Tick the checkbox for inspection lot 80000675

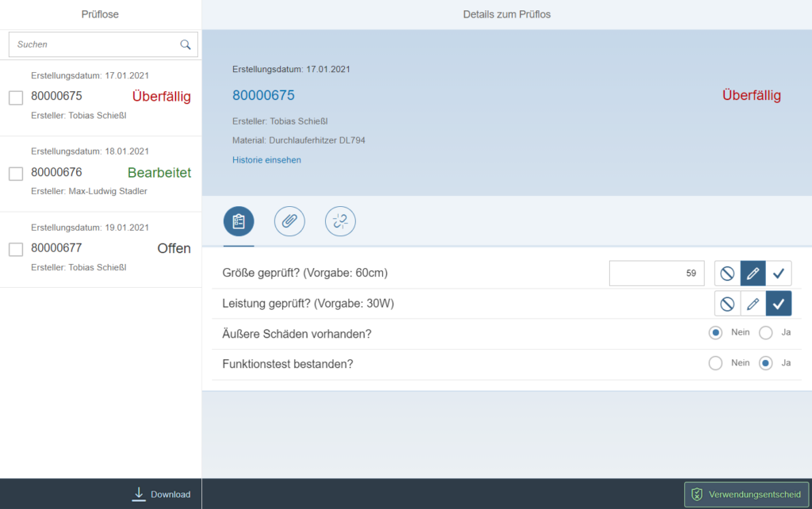click(16, 98)
